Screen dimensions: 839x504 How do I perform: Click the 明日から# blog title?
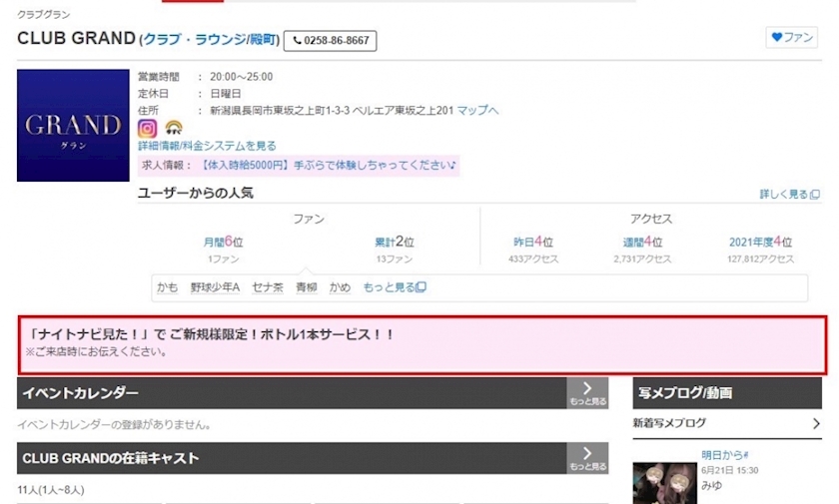coord(724,455)
